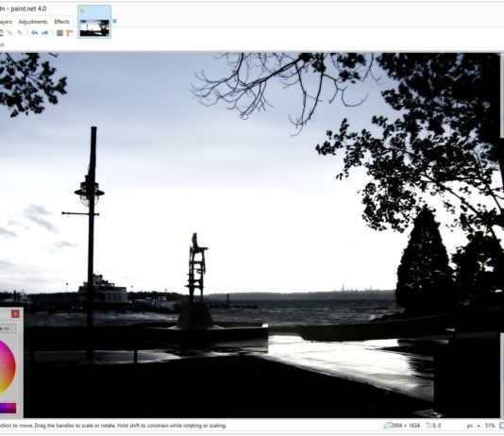Open the Effects menu
Screen dimensions: 504x436
coord(61,22)
